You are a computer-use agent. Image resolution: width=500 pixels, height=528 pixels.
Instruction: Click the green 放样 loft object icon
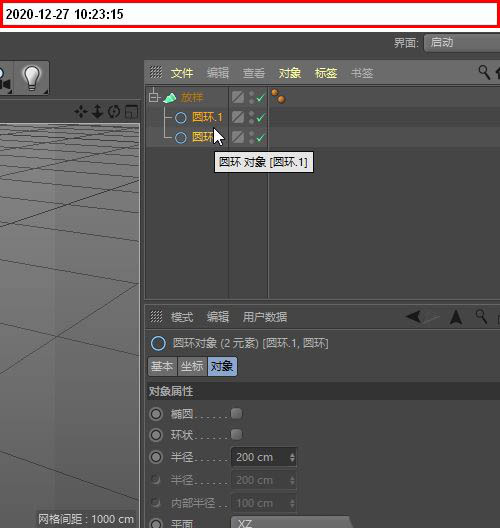pyautogui.click(x=170, y=98)
